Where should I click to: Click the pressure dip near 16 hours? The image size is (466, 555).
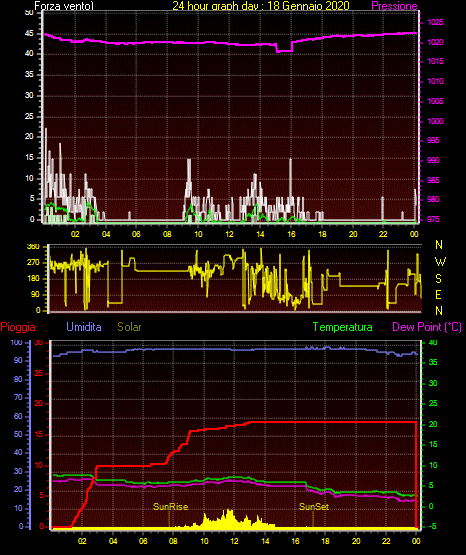click(x=284, y=51)
